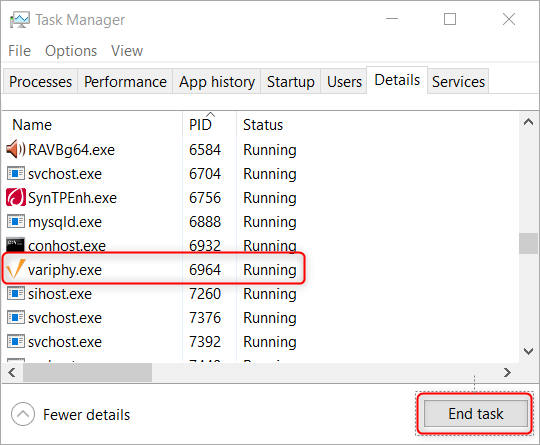The image size is (540, 445).
Task: Click PID value 6756
Action: 205,198
